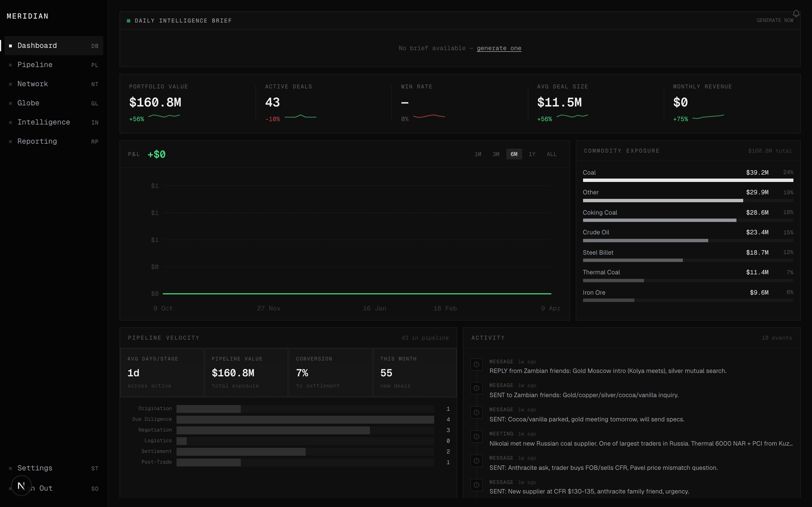Screen dimensions: 812x507
Task: Click the Globe icon in the sidebar
Action: 11,103
